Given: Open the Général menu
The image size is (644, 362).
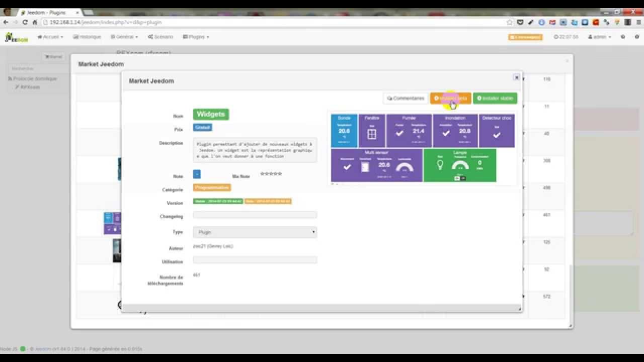Looking at the screenshot, I should tap(124, 37).
